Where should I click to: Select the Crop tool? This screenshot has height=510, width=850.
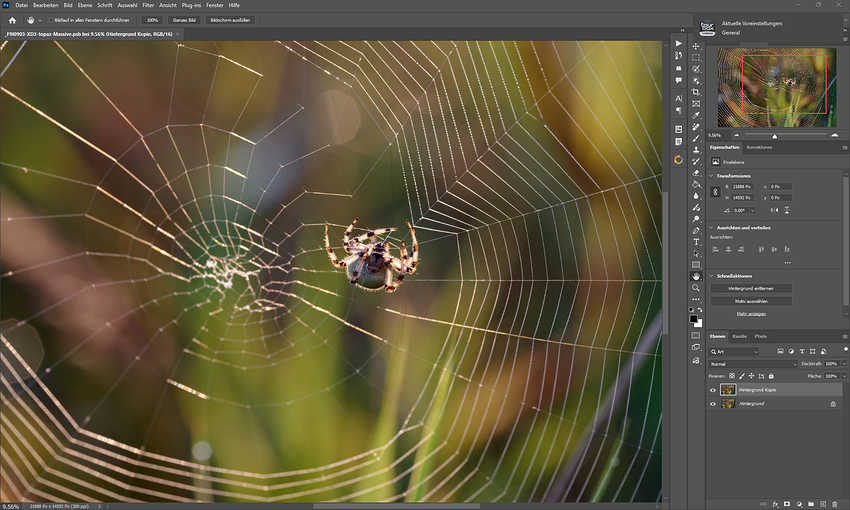click(x=696, y=92)
